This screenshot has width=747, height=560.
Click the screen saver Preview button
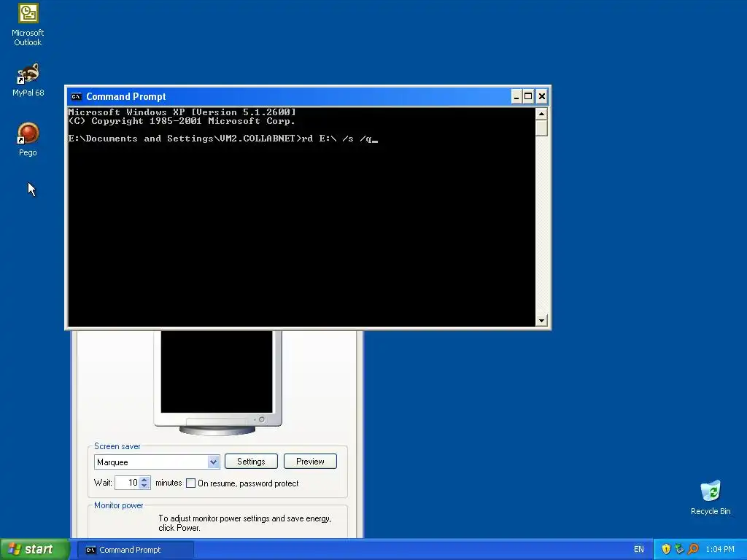coord(310,462)
